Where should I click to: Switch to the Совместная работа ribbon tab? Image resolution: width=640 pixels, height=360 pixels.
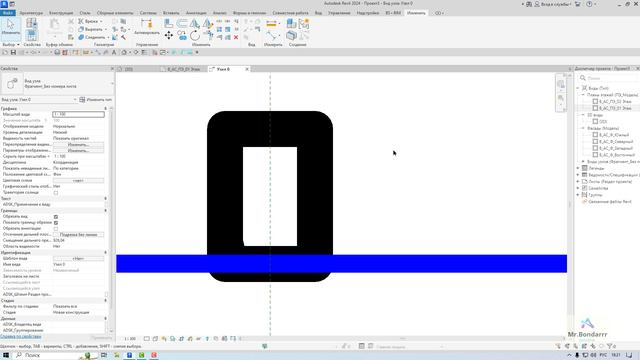pos(290,13)
